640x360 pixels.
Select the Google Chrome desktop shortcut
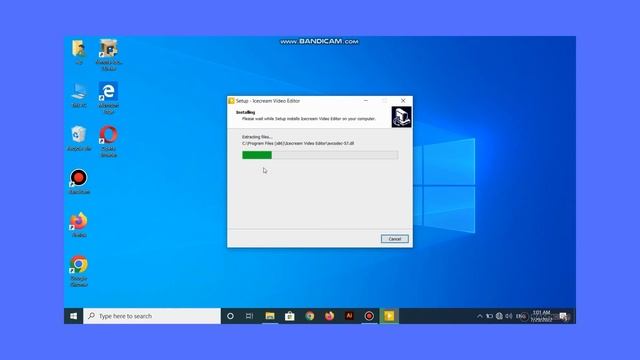coord(79,271)
